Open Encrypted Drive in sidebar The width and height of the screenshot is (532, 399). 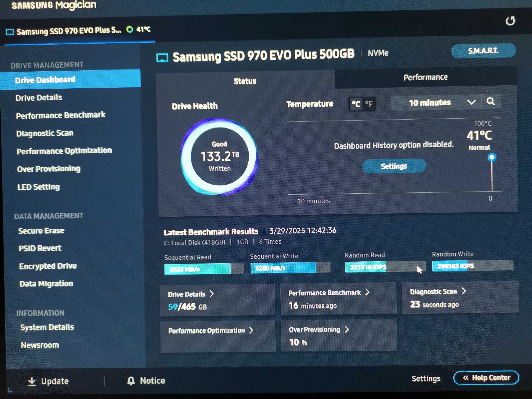48,266
